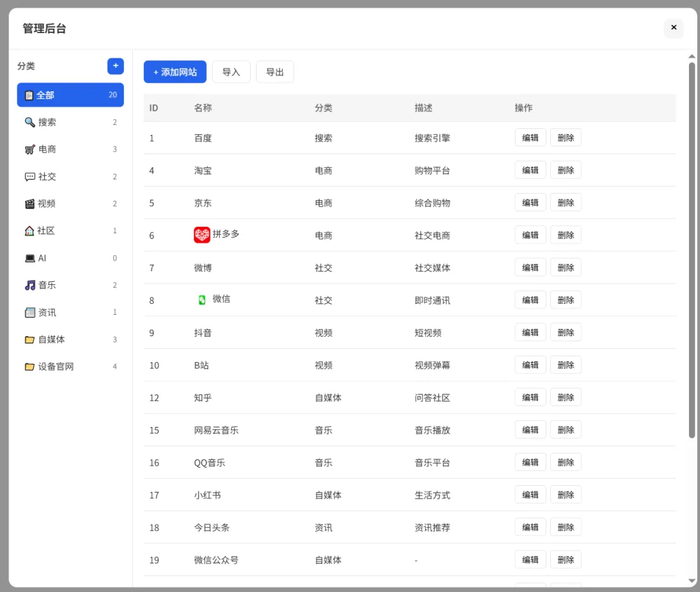Click the scrollbar down arrow

point(692,581)
